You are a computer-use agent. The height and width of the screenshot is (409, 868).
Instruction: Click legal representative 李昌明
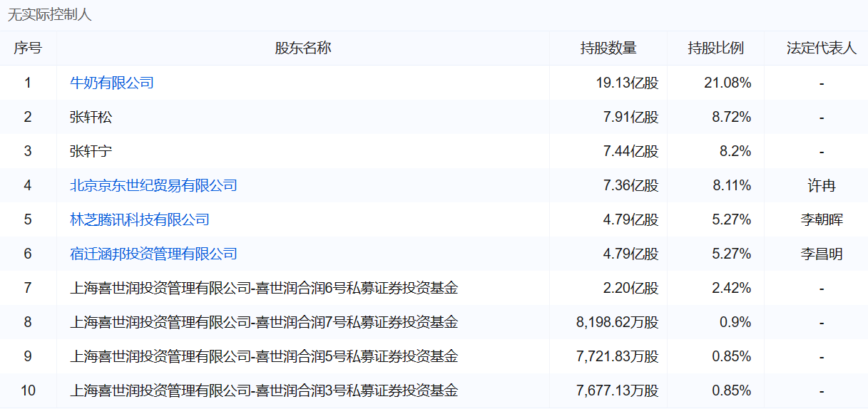pos(822,254)
